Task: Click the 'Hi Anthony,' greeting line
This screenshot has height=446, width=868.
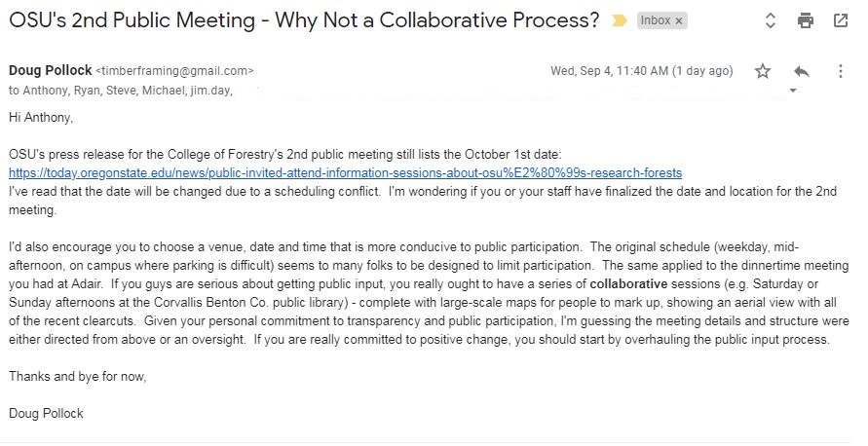Action: tap(41, 117)
